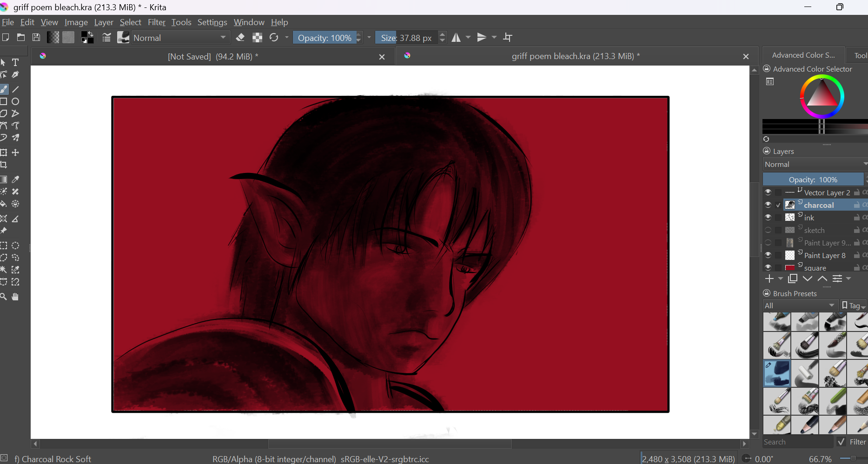Click the Tag button in Brush Presets
Viewport: 868px width, 464px height.
(x=854, y=305)
